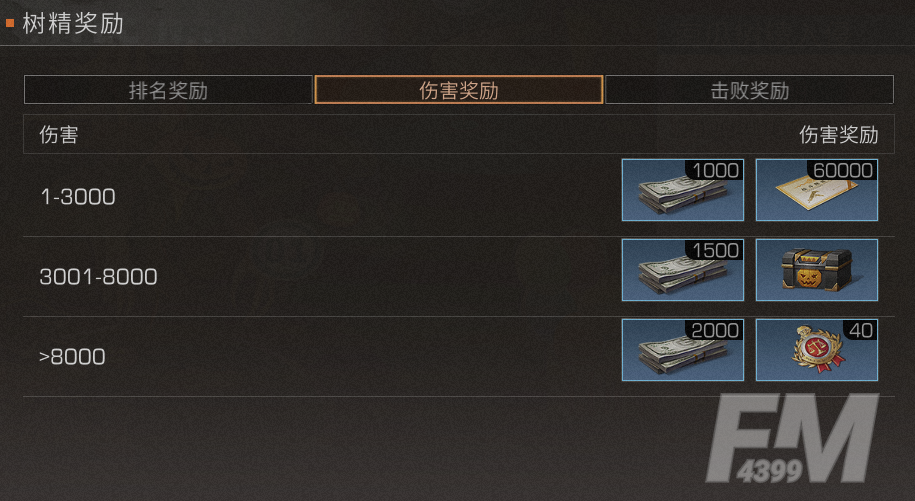
Task: Click the 4399 FM watermark logo
Action: [x=792, y=439]
